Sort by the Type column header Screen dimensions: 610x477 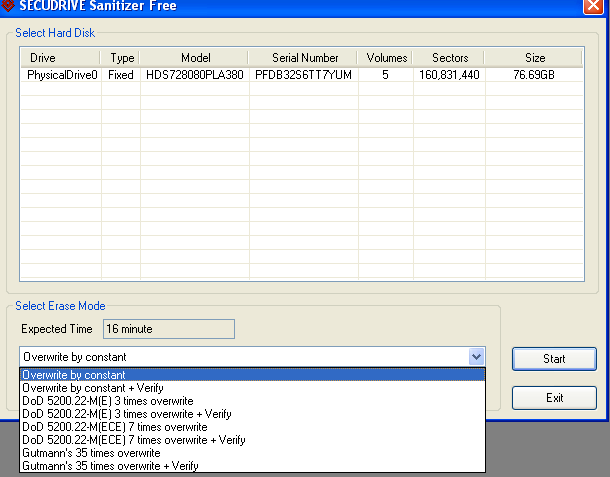(x=122, y=58)
